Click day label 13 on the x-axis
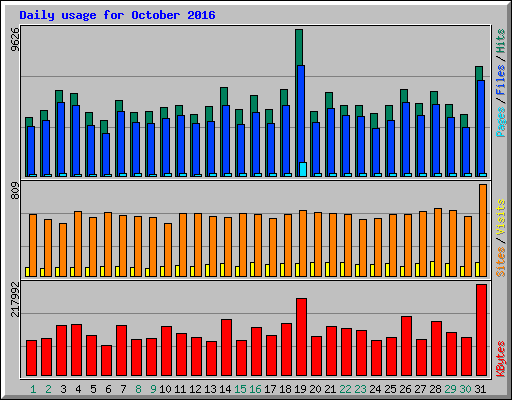Screen dimensions: 512x400 (210, 389)
